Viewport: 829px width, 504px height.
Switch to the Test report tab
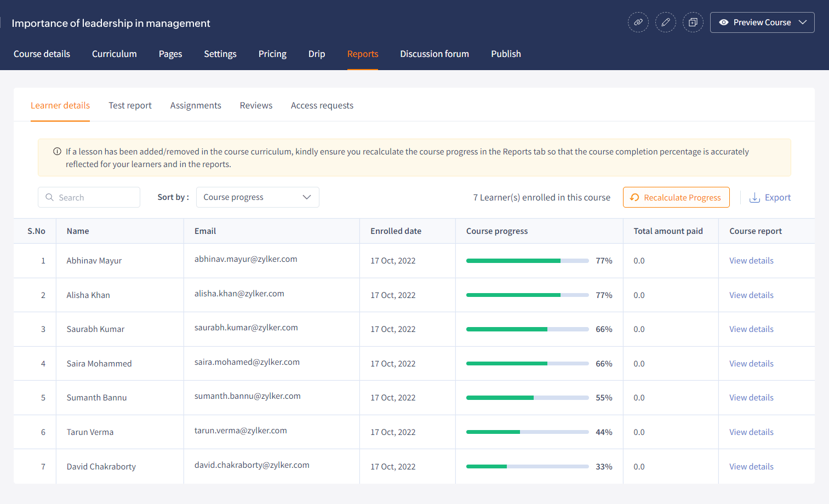(130, 105)
